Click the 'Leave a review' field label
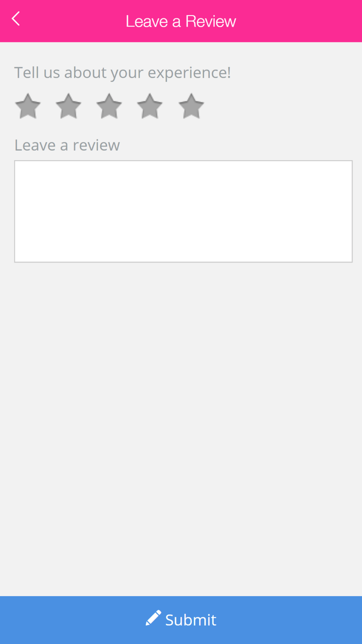Image resolution: width=362 pixels, height=644 pixels. click(x=67, y=145)
